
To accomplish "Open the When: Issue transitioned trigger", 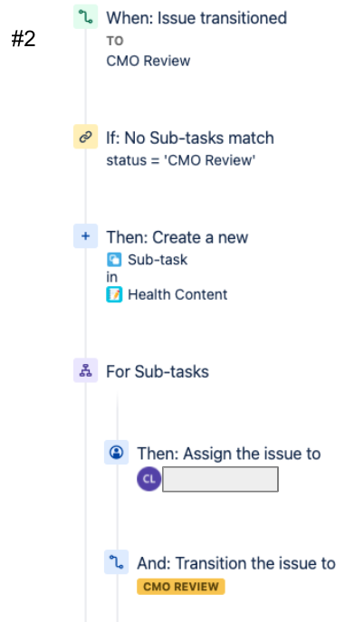I will [x=196, y=18].
